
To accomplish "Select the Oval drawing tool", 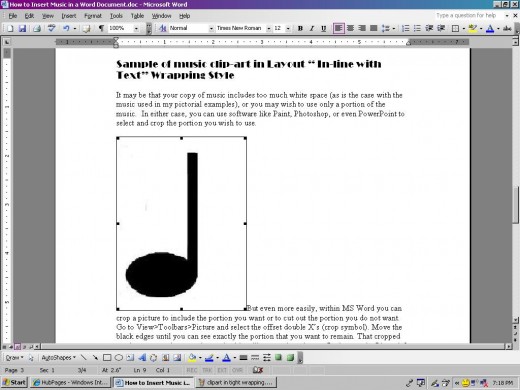I will [119, 358].
